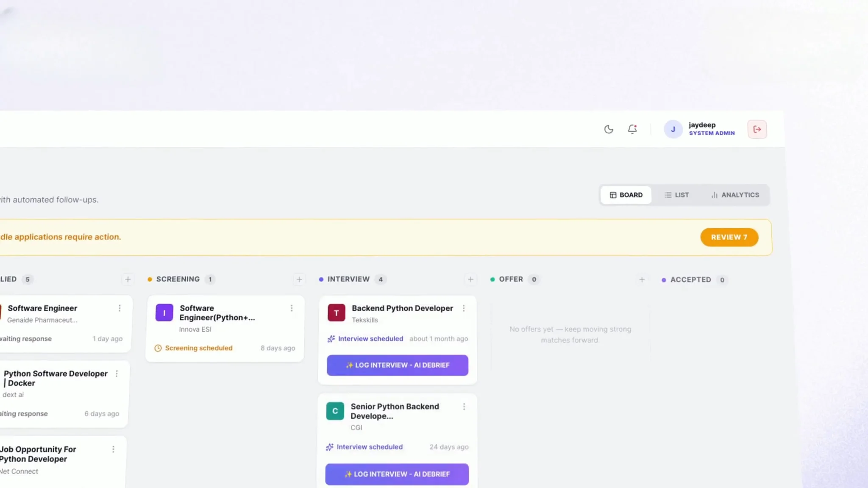Click the SYSTEM ADMIN role label

pyautogui.click(x=712, y=133)
